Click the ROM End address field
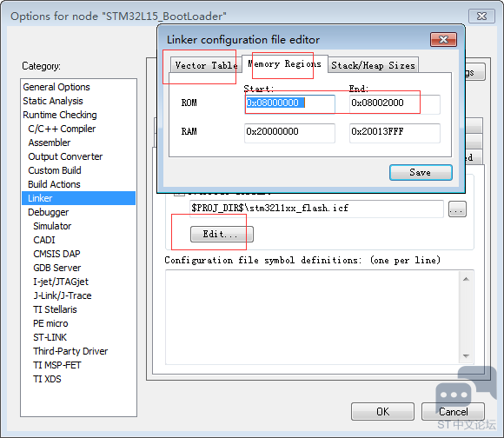This screenshot has width=504, height=438. (395, 103)
